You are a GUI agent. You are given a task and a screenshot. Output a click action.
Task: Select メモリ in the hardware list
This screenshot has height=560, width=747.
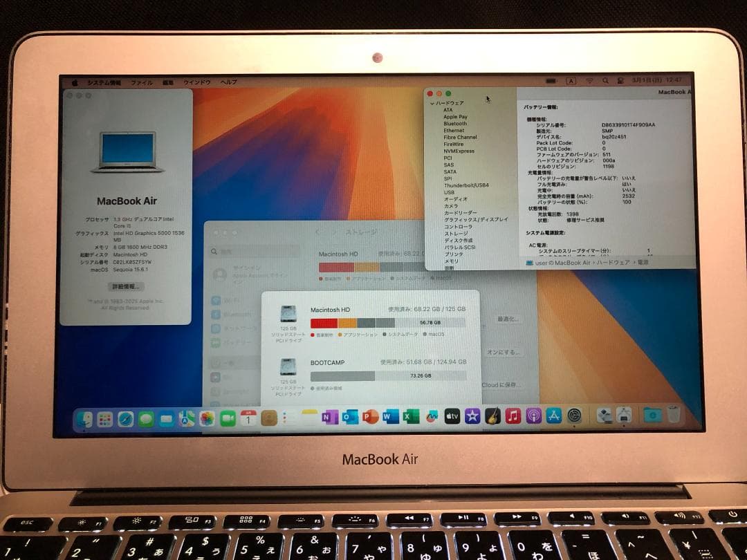click(451, 261)
